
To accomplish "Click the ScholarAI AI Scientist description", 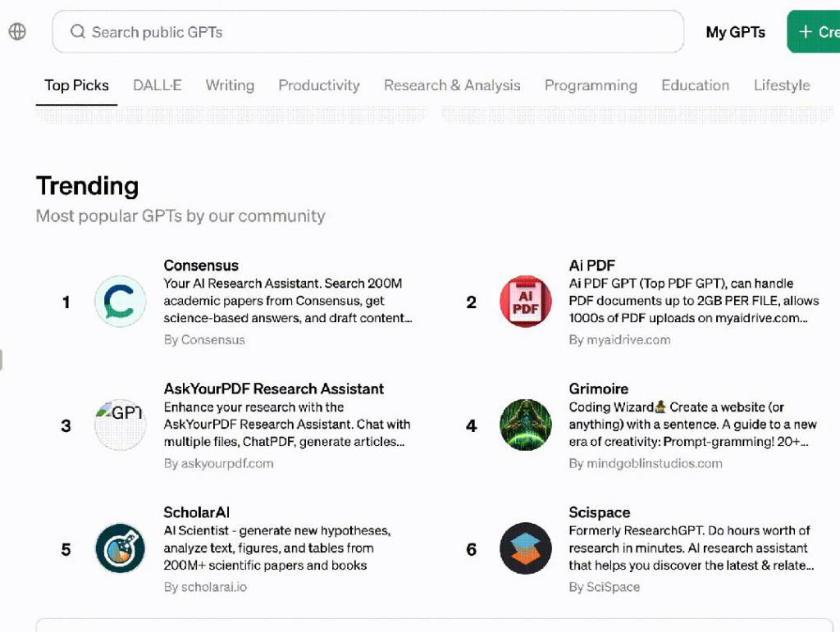I will (x=277, y=548).
